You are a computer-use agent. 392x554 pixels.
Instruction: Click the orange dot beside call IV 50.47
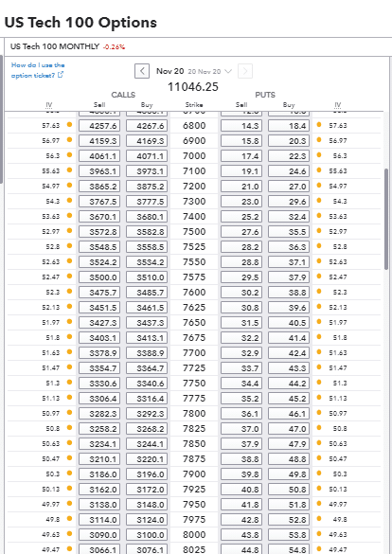click(69, 457)
